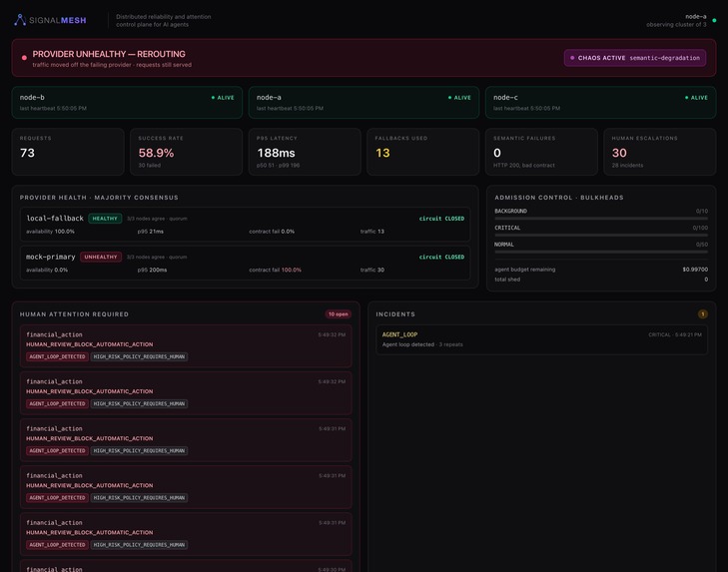Click agent budget remaining $0.99700
Screen dimensions: 728x572
tap(695, 270)
